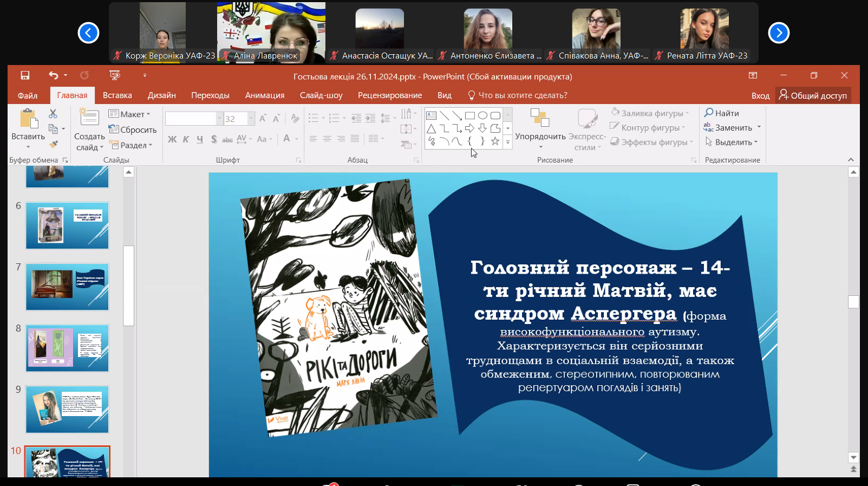
Task: Toggle justified text alignment
Action: click(x=355, y=139)
